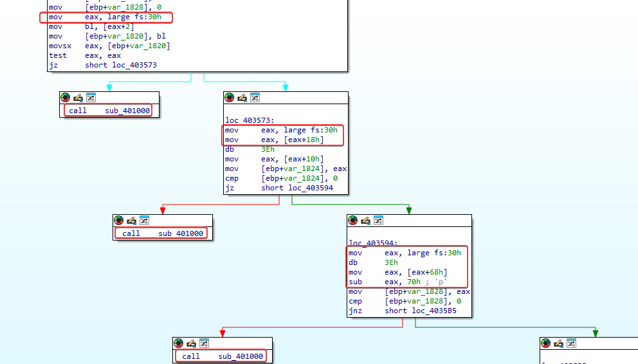Click color palette icon on call node under loc_403594
638x364 pixels.
pyautogui.click(x=179, y=343)
